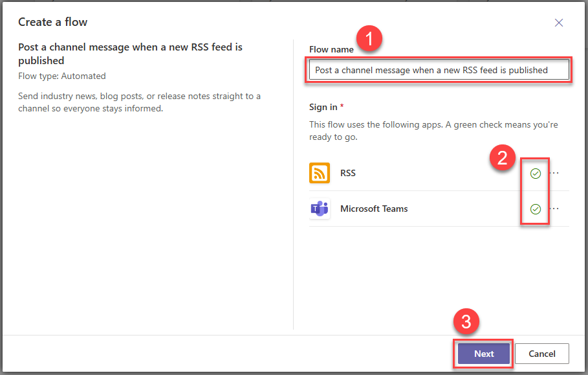
Task: Click the Flow type: Automated text
Action: point(62,76)
